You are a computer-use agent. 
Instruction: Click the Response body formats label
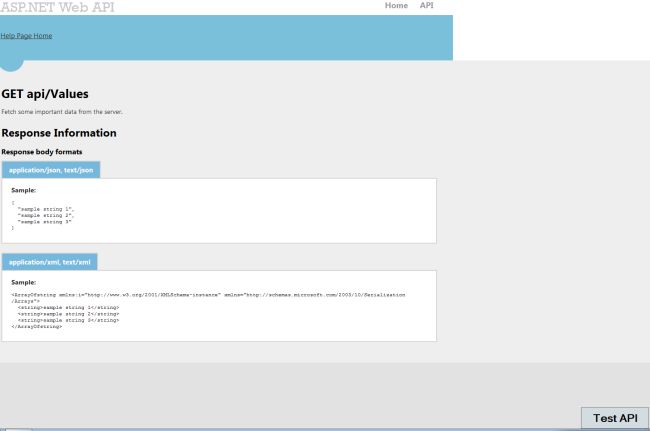[x=42, y=152]
